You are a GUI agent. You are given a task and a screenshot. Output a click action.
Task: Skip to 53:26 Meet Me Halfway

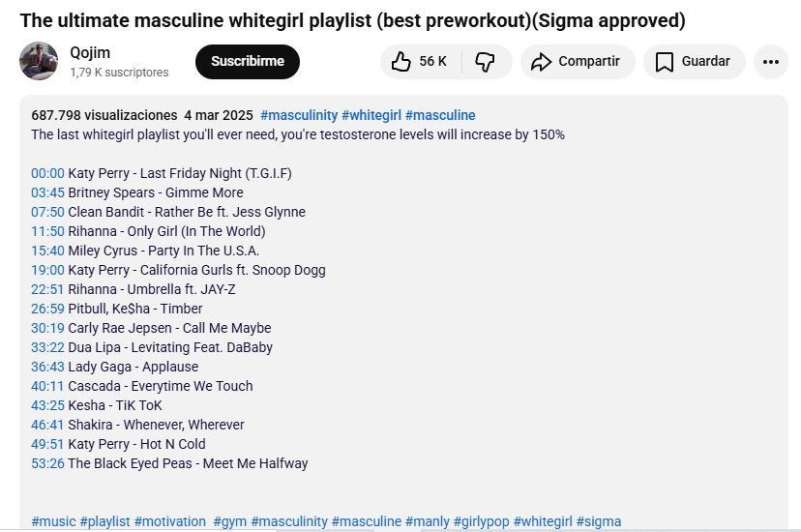tap(47, 463)
